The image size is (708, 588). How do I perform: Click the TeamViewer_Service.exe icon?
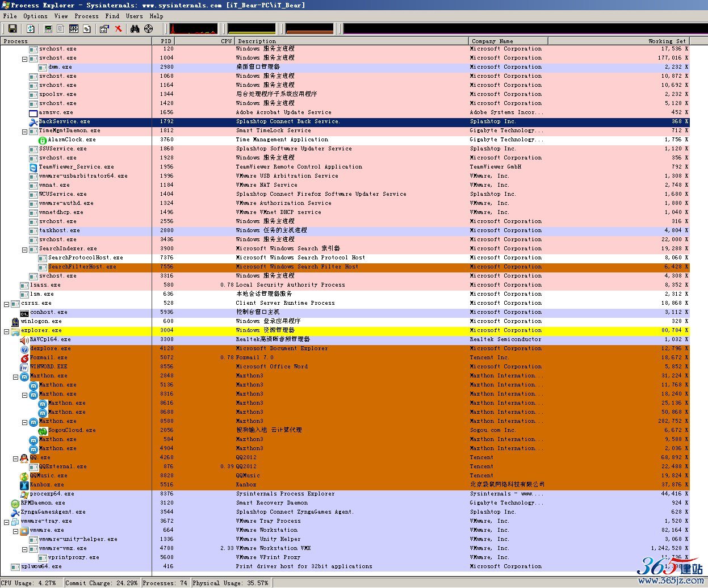33,167
